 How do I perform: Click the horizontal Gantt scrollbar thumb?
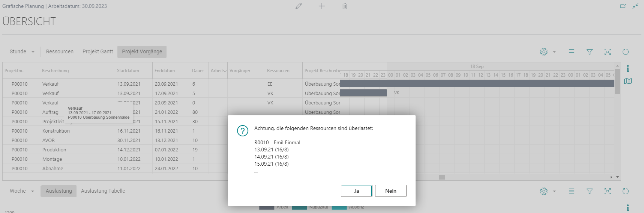tap(442, 177)
